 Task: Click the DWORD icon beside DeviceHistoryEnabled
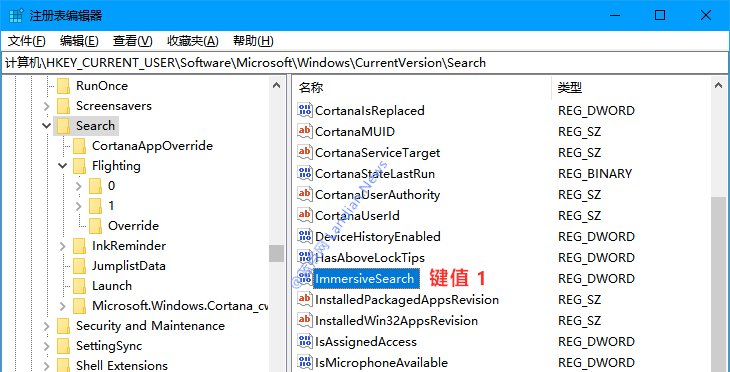click(x=304, y=237)
